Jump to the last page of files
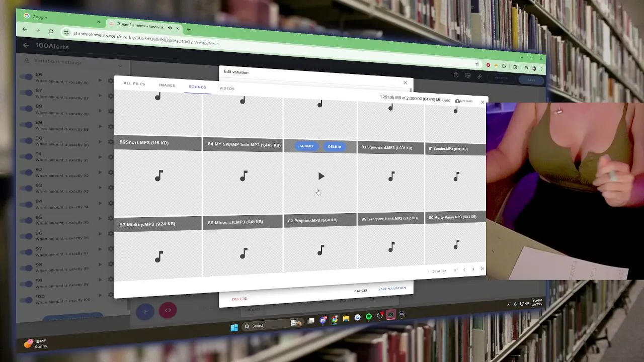This screenshot has height=362, width=644. coord(481,269)
